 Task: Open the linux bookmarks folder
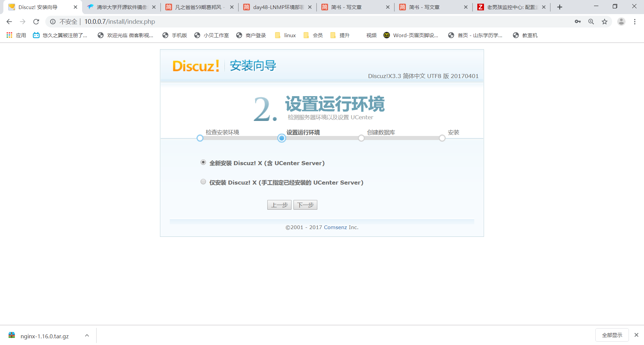(x=285, y=35)
